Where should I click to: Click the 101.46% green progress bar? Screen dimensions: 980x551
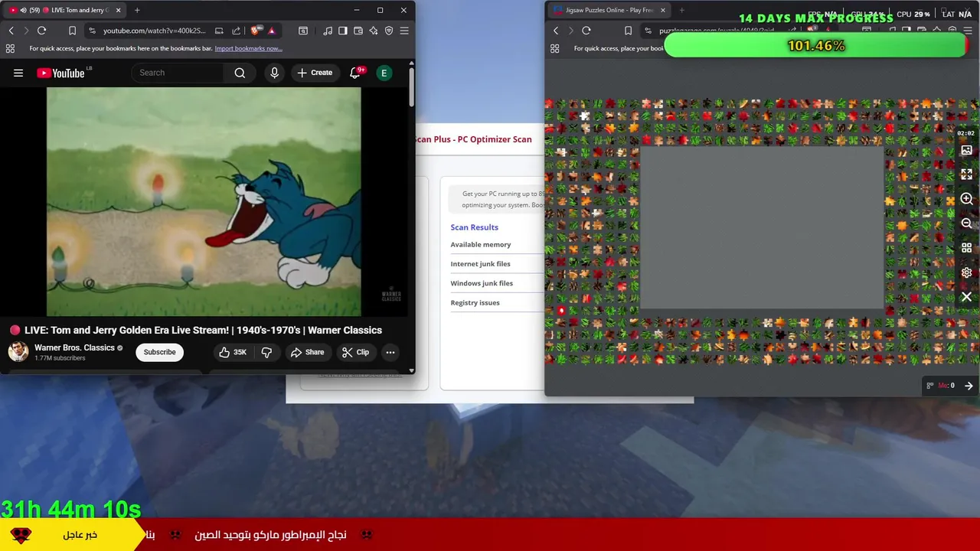point(816,46)
